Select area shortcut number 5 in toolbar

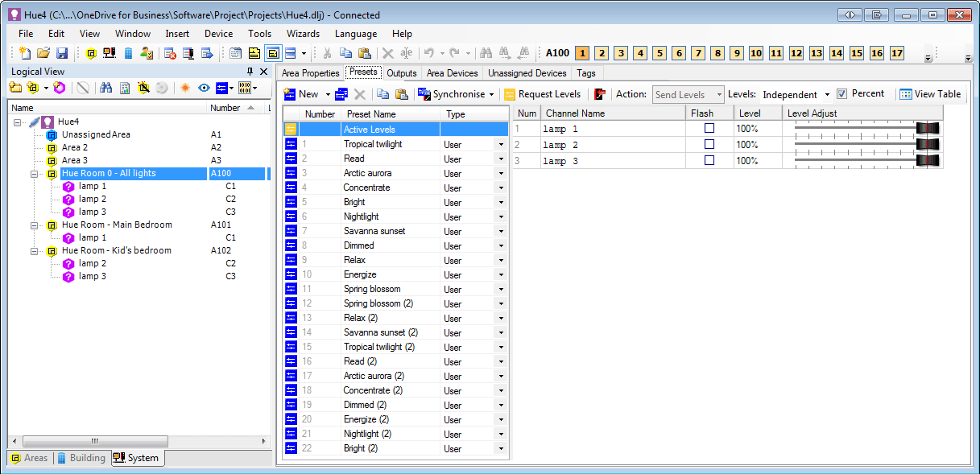coord(659,53)
